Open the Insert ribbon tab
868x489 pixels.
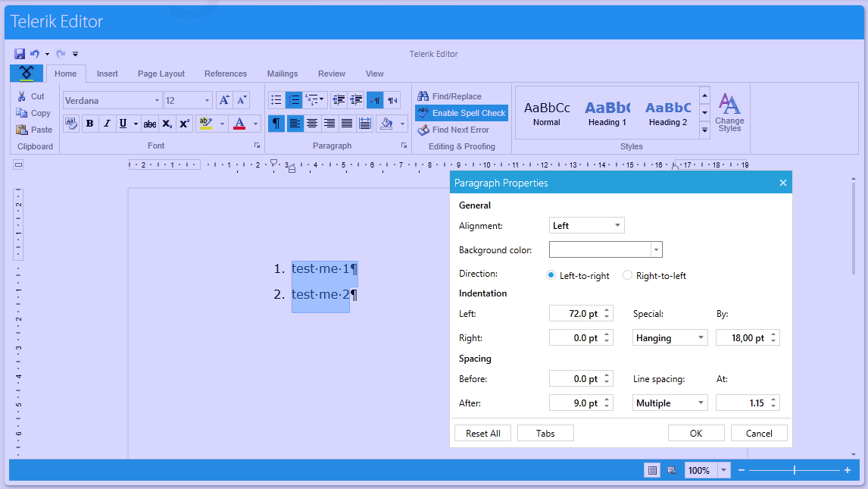click(x=108, y=74)
